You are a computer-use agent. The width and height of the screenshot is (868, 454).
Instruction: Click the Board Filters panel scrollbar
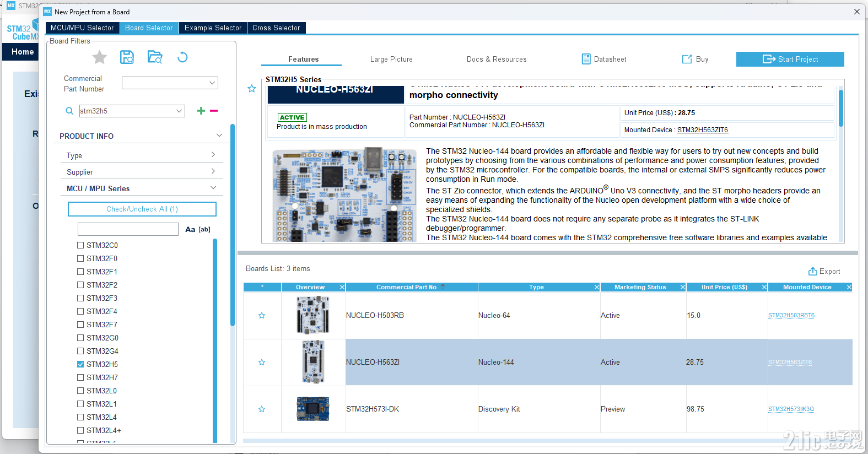click(x=233, y=226)
